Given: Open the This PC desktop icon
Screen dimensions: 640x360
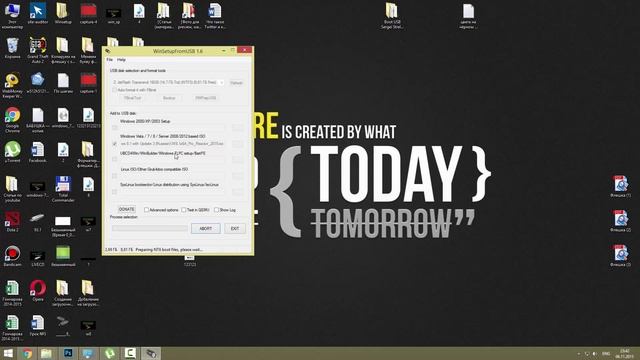Looking at the screenshot, I should coord(12,16).
